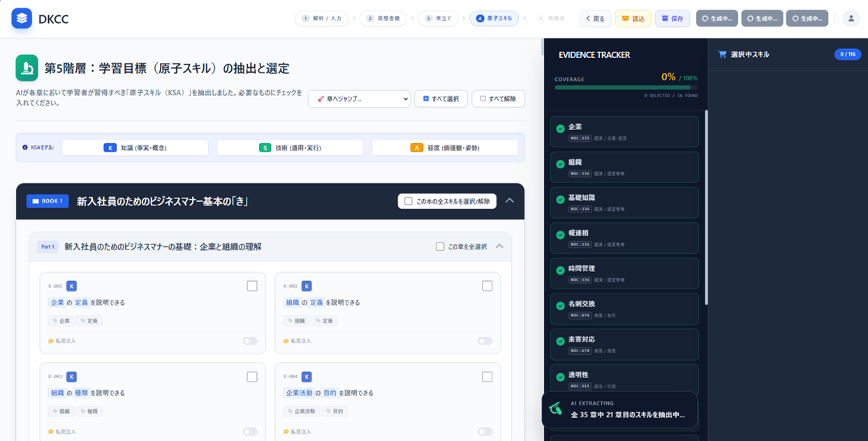Click the 私見注入 comment icon on K-001
This screenshot has width=868, height=441.
(51, 341)
